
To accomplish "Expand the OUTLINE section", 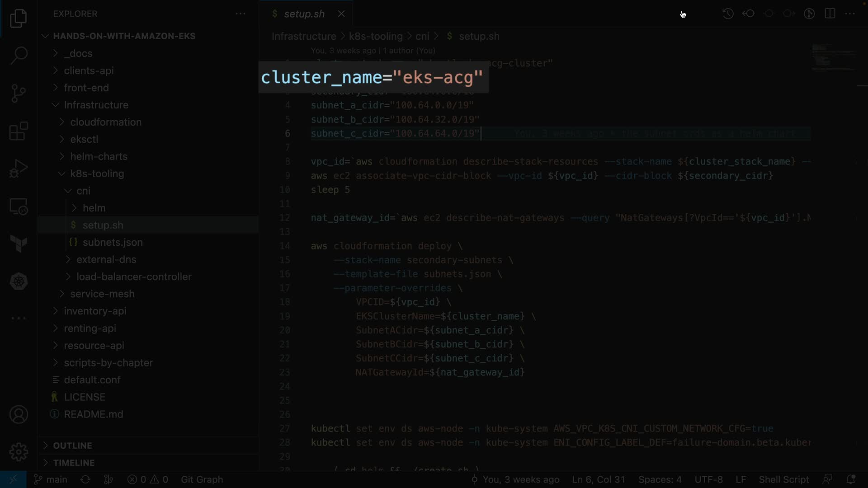I will pos(72,446).
